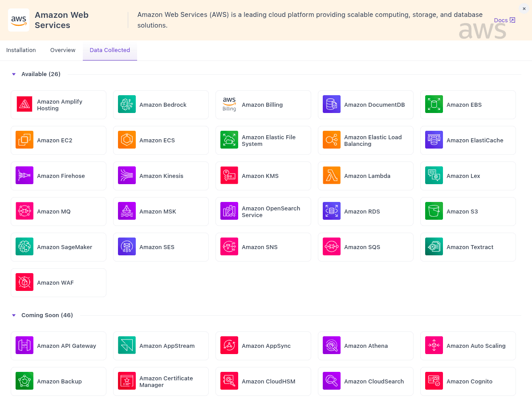Open the Overview tab
532x399 pixels.
point(62,50)
